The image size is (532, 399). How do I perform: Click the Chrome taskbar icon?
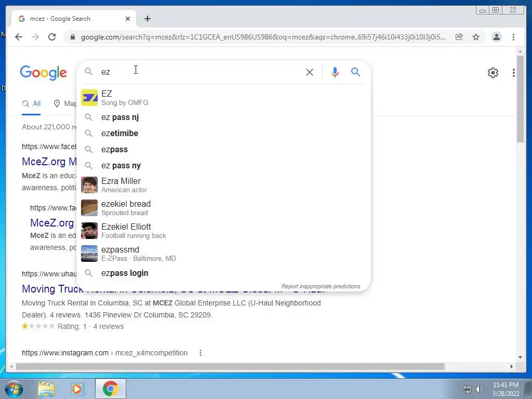(x=110, y=389)
